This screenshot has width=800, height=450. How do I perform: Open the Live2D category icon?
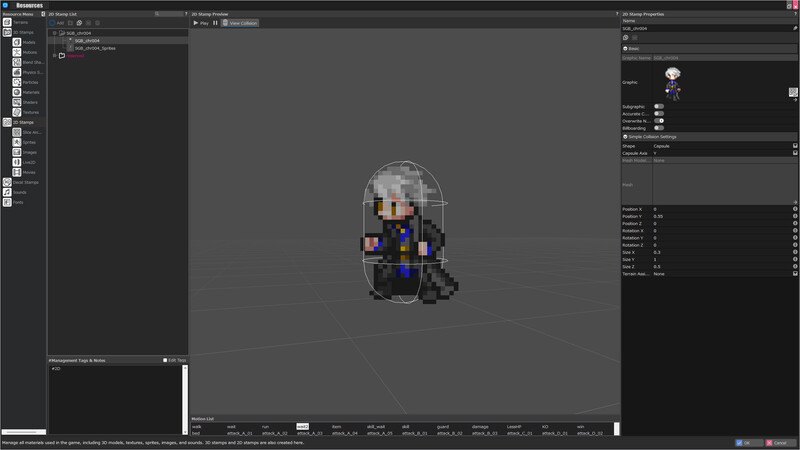coord(17,162)
